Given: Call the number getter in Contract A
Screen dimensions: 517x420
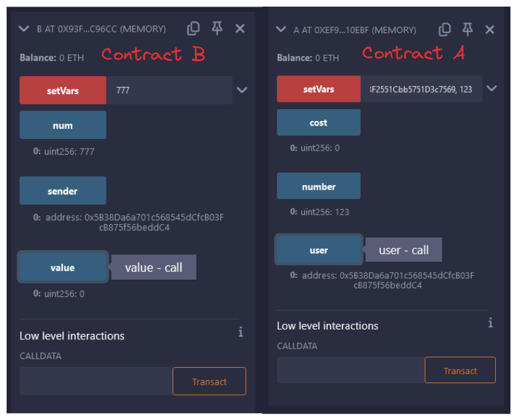Looking at the screenshot, I should 319,187.
